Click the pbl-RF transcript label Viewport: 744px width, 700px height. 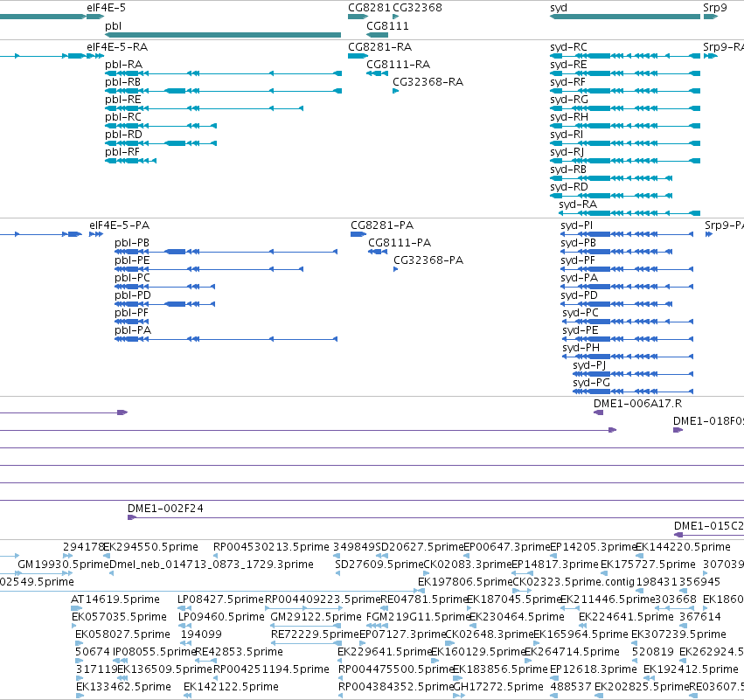[x=122, y=152]
